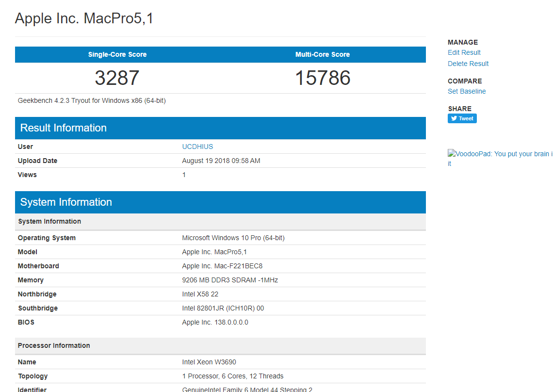The image size is (553, 392).
Task: Click the COMPARE sidebar heading
Action: point(465,81)
